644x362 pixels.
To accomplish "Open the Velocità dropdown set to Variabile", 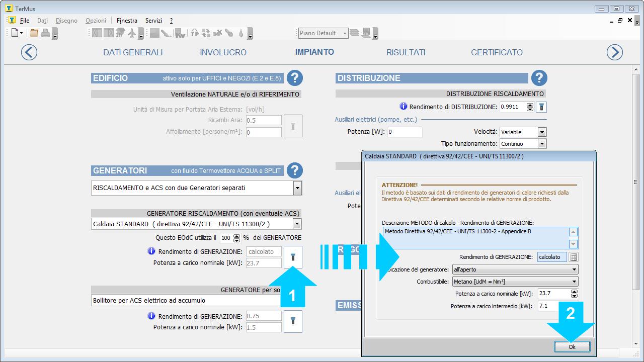I will [x=542, y=132].
